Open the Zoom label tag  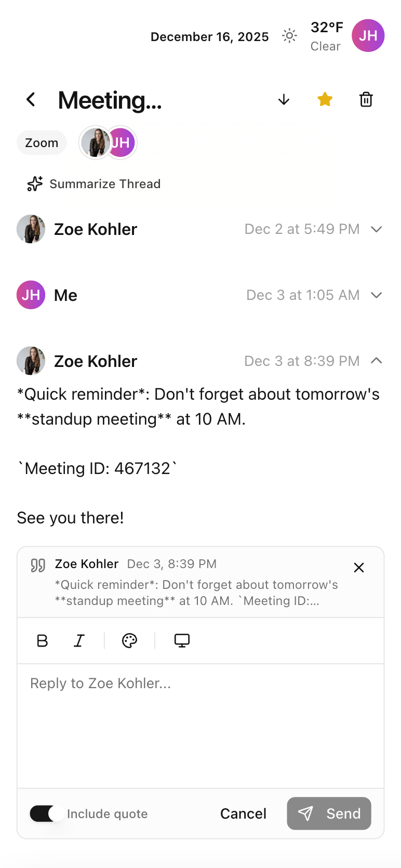42,143
